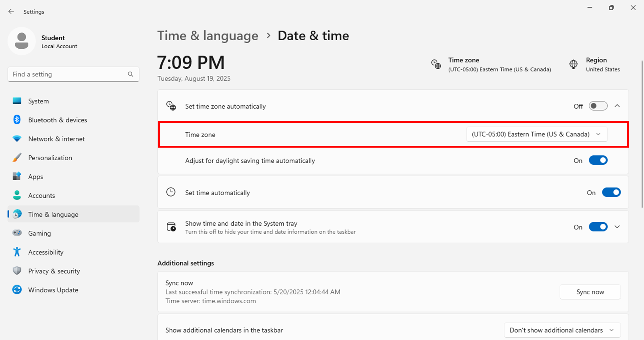Go to Network & internet settings
Image resolution: width=644 pixels, height=340 pixels.
click(x=73, y=139)
